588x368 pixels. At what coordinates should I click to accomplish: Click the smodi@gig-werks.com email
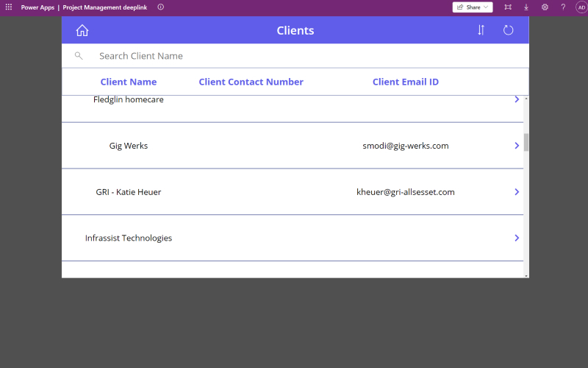(406, 146)
